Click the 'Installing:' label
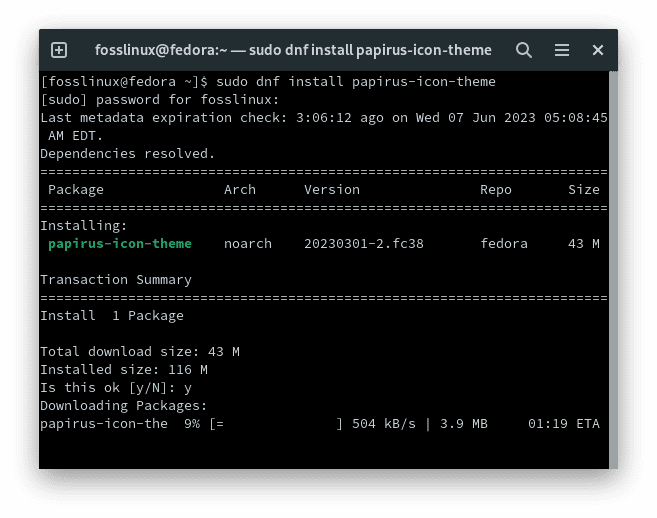This screenshot has height=518, width=657. [x=84, y=226]
